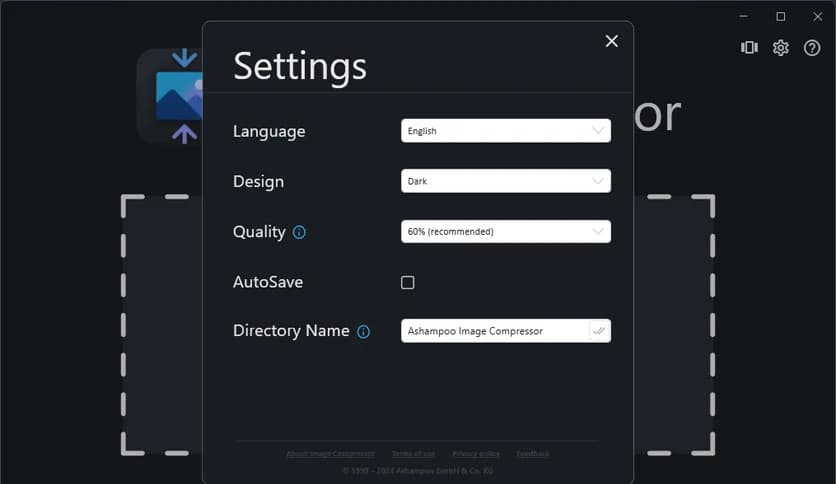The width and height of the screenshot is (836, 484).
Task: Enable the AutoSave checkbox
Action: pyautogui.click(x=407, y=283)
